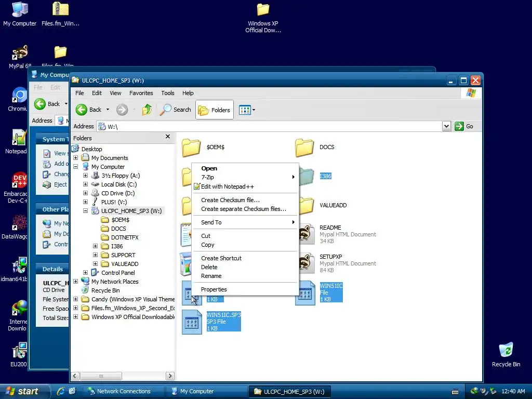Select the WIN51IC.SP3 file icon
This screenshot has width=532, height=399.
(x=192, y=322)
